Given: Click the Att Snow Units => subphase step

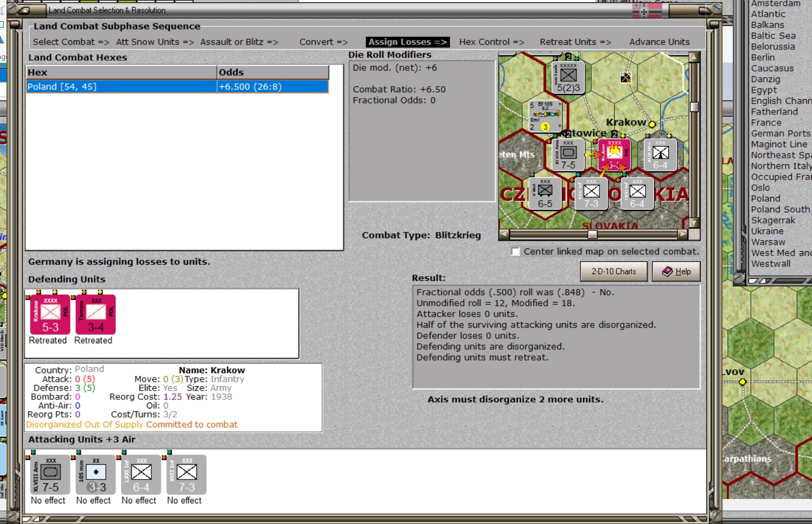Looking at the screenshot, I should [x=155, y=42].
